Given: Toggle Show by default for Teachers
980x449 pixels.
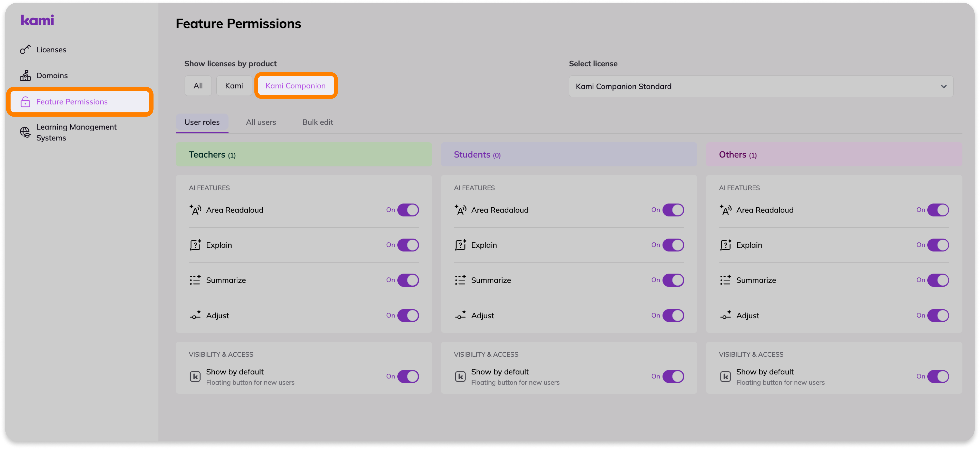Looking at the screenshot, I should click(x=408, y=376).
